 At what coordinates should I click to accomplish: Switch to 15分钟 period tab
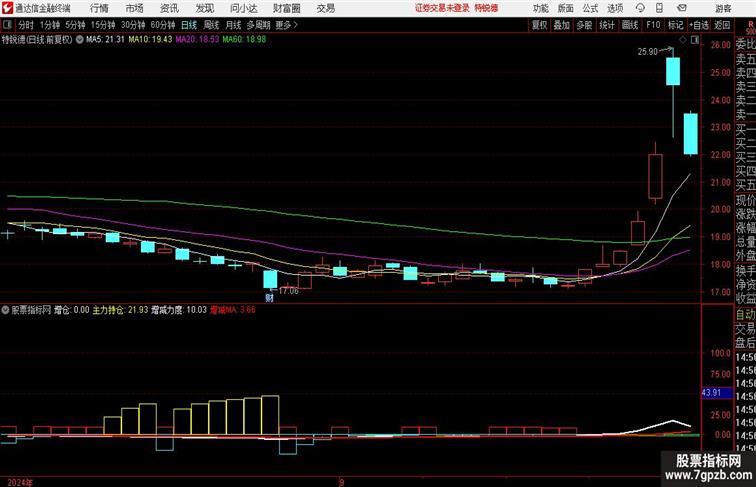click(103, 25)
